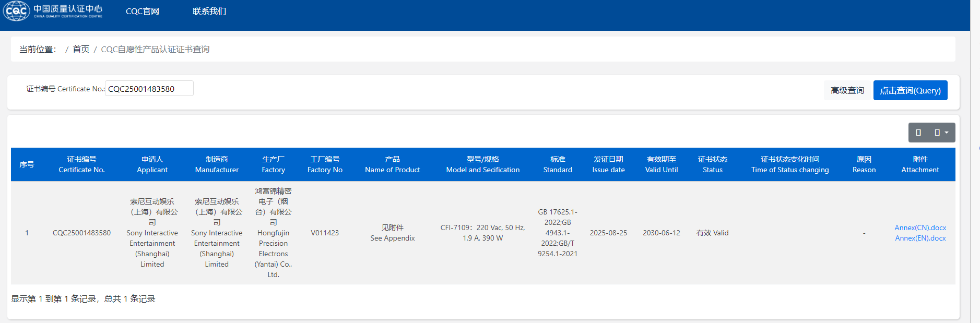Open the 联系我们 menu link

[x=209, y=11]
